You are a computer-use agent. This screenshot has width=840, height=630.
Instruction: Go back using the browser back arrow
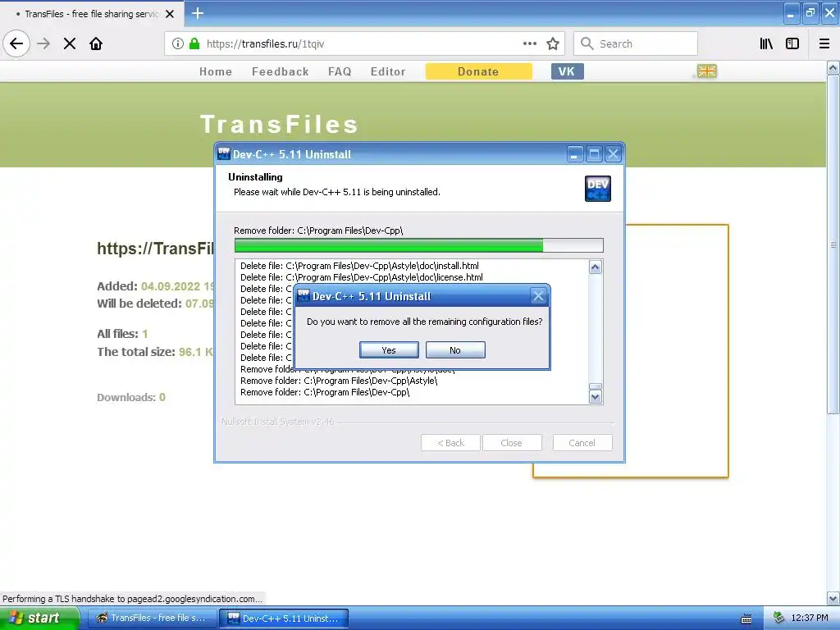16,44
